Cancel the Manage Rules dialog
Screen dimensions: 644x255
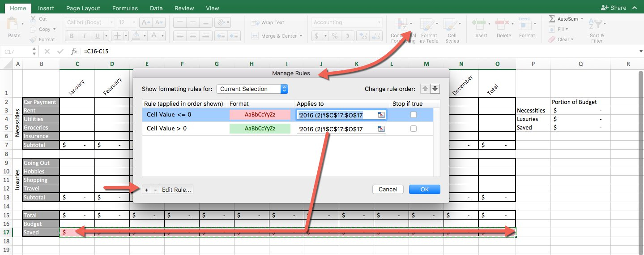point(388,189)
